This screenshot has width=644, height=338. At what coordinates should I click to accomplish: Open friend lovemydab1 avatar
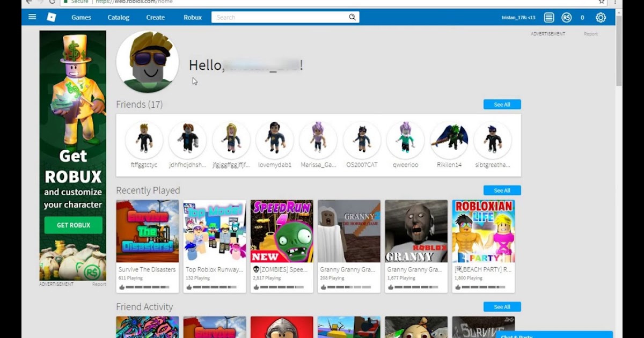pyautogui.click(x=275, y=140)
